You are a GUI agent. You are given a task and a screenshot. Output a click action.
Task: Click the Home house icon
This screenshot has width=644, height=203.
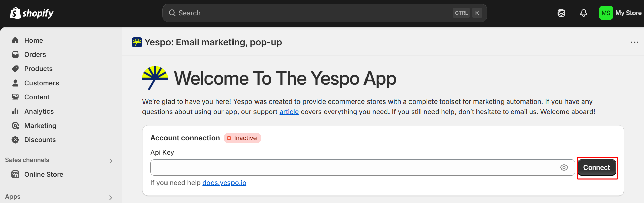point(15,40)
